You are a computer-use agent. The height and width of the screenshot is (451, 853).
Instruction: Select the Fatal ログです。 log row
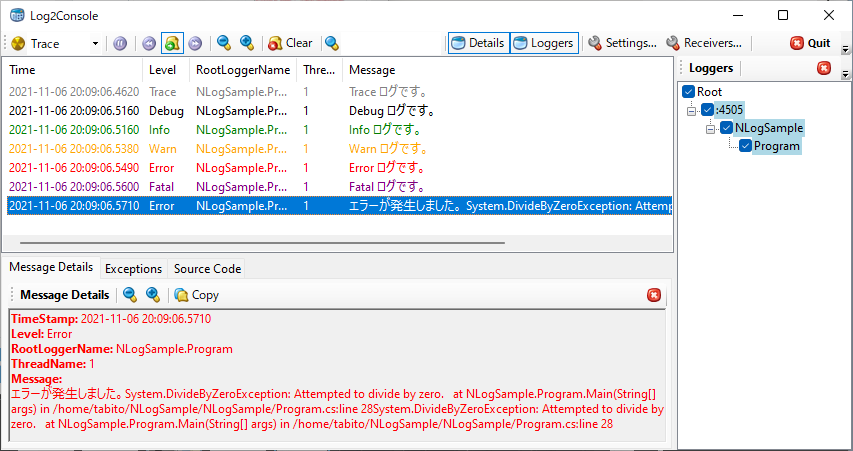coord(339,187)
